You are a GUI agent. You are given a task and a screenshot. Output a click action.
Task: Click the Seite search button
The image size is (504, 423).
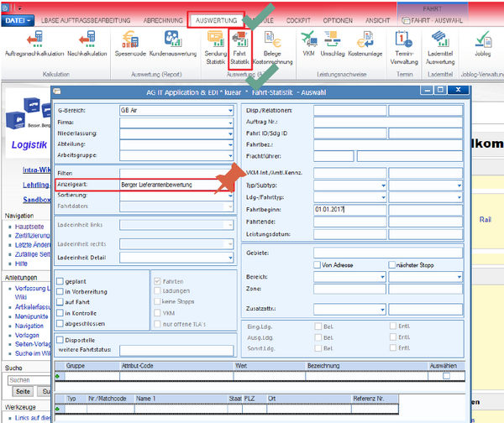[x=23, y=391]
